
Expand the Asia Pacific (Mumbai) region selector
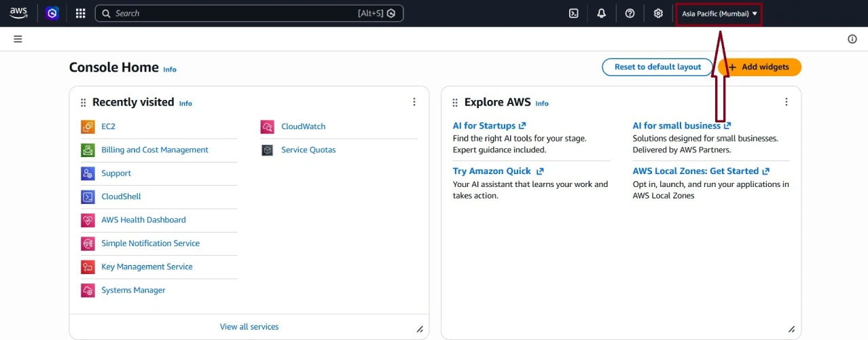719,14
